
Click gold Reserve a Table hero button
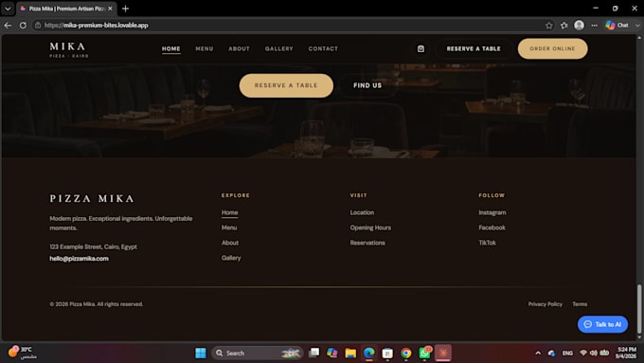(x=286, y=85)
